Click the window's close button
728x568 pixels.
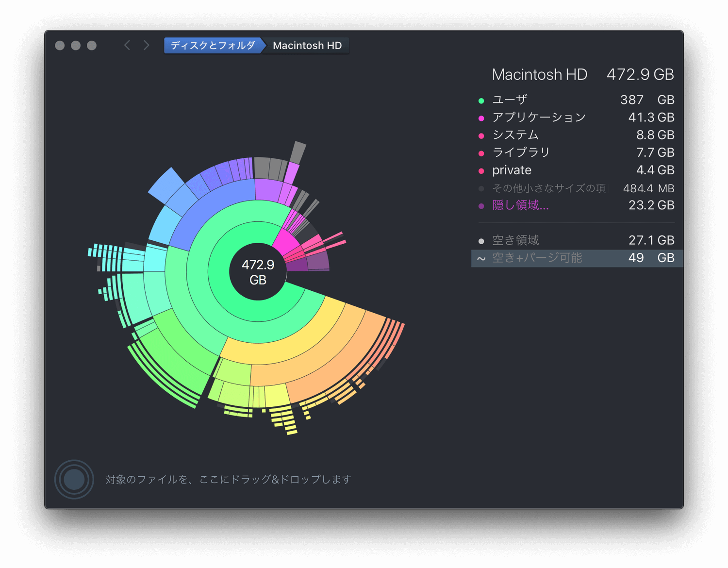60,46
